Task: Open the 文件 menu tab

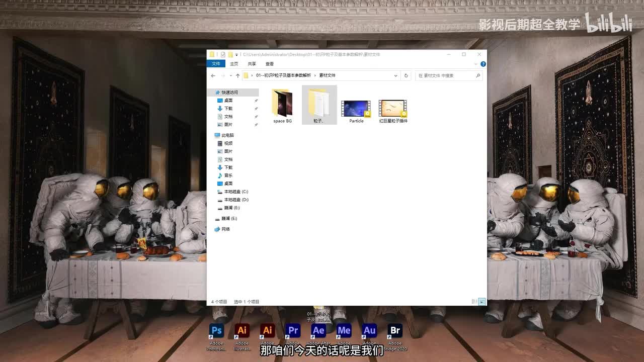Action: pyautogui.click(x=216, y=64)
